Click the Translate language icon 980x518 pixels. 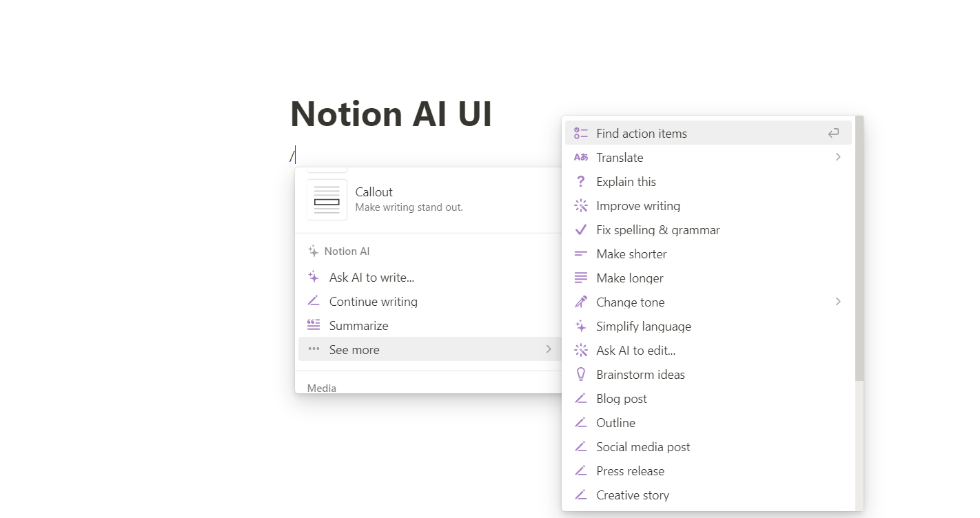click(581, 158)
